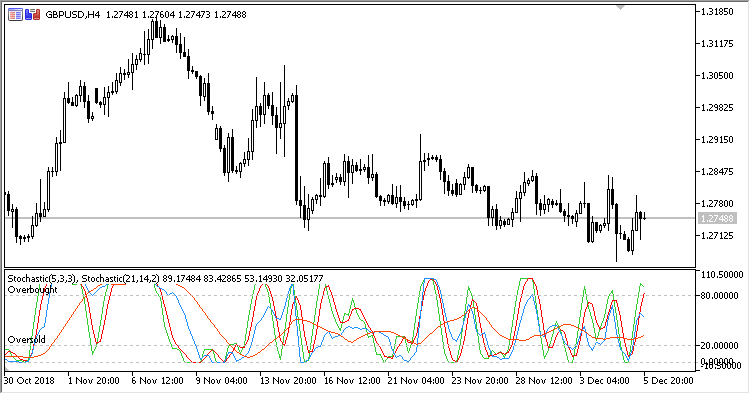Image resolution: width=750 pixels, height=394 pixels.
Task: Click the 30 Oct 2018 date label
Action: click(29, 381)
